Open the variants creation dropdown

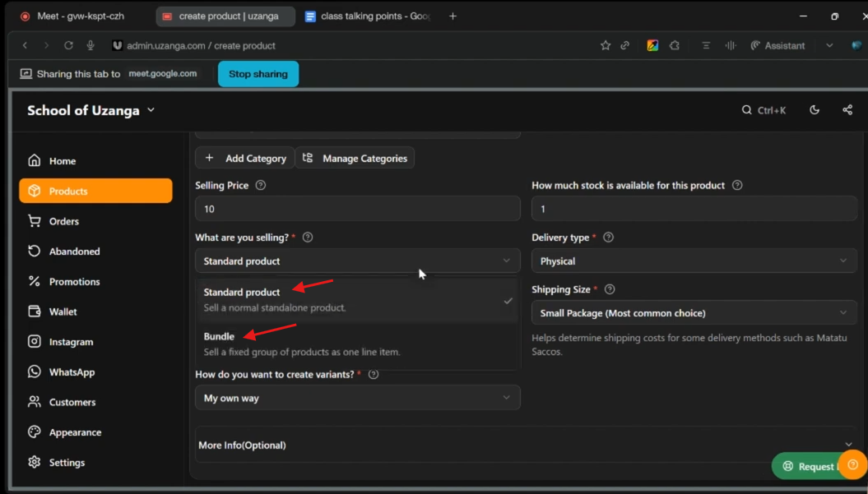tap(358, 398)
